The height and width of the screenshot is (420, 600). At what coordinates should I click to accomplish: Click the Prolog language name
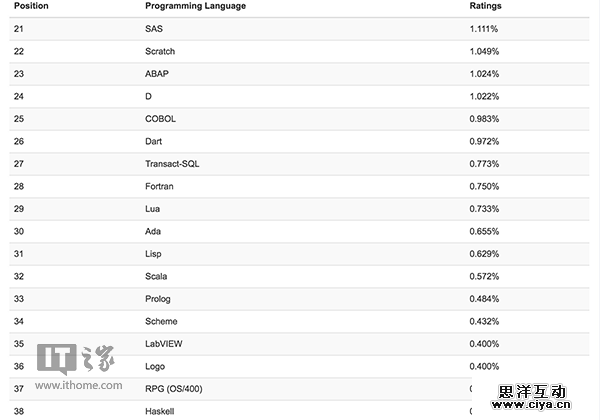coord(159,298)
